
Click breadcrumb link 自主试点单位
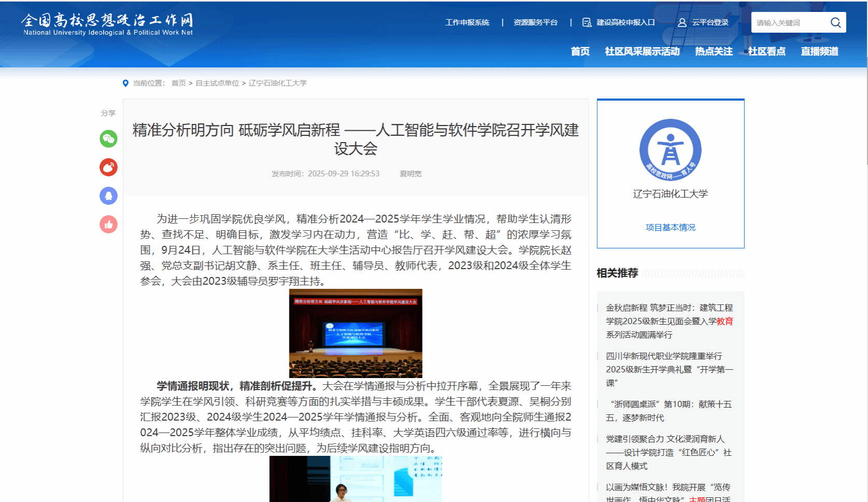coord(217,83)
